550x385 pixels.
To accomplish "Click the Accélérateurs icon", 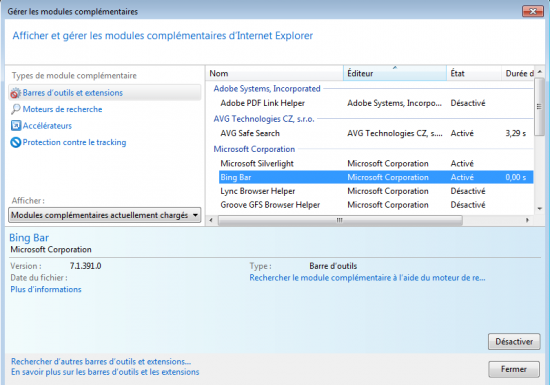I will tap(16, 126).
